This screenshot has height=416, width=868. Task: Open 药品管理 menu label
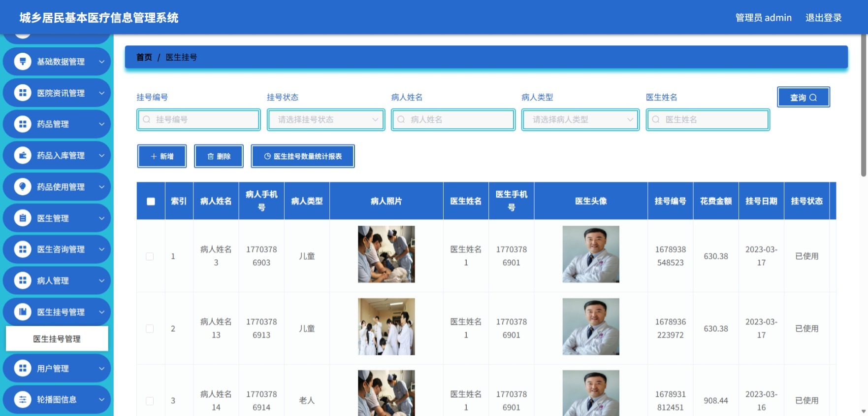53,124
